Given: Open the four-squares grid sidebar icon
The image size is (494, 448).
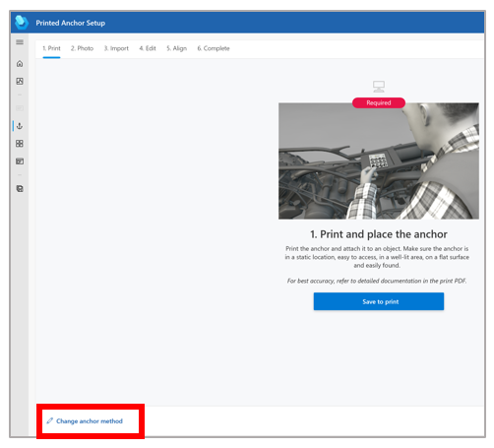Looking at the screenshot, I should pyautogui.click(x=20, y=144).
